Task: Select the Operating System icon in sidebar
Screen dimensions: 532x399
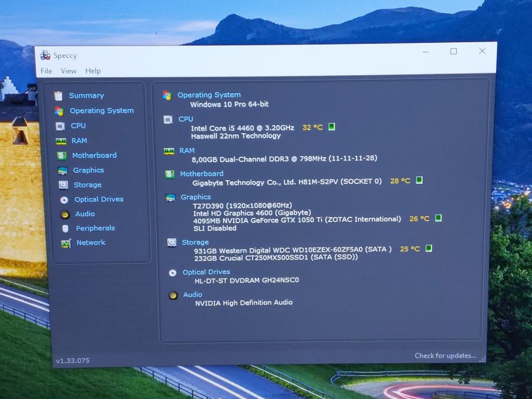Action: [x=59, y=111]
